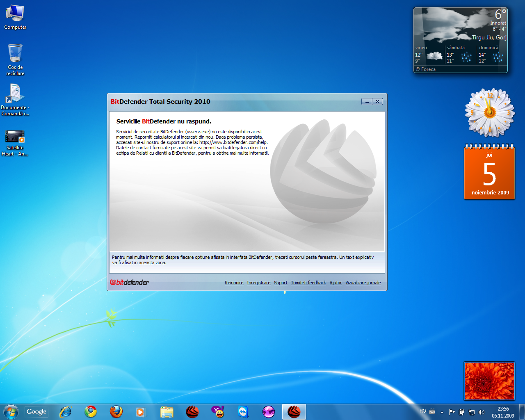Open the network tray icon
Viewport: 525px width, 420px height.
[x=472, y=412]
